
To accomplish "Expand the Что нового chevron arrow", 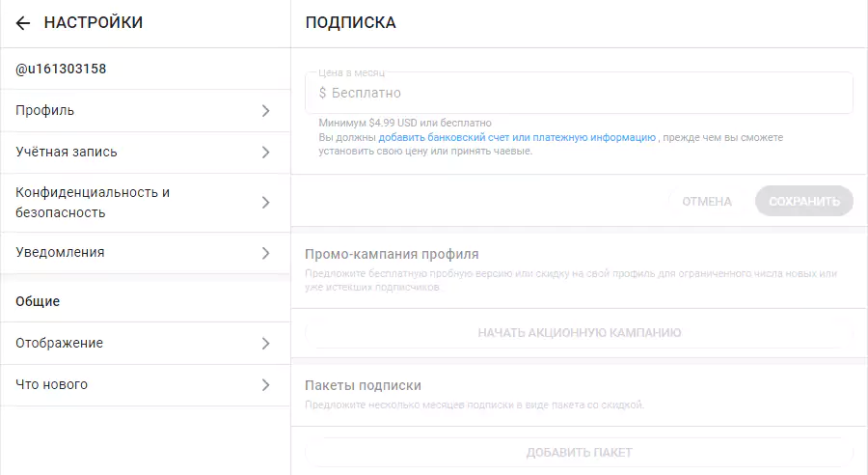I will [x=266, y=385].
